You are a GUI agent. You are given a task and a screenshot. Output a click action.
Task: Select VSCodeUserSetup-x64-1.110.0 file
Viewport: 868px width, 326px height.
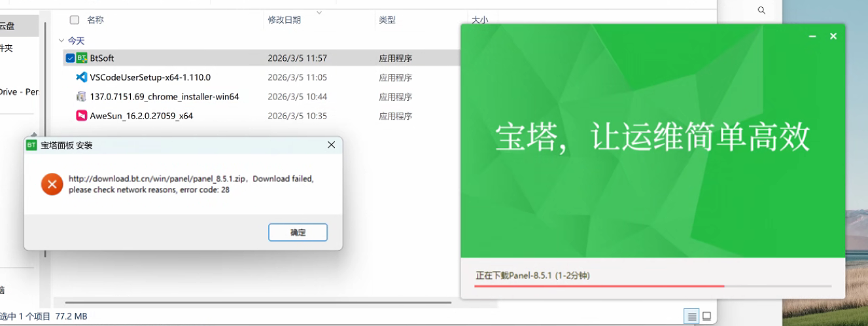[150, 77]
